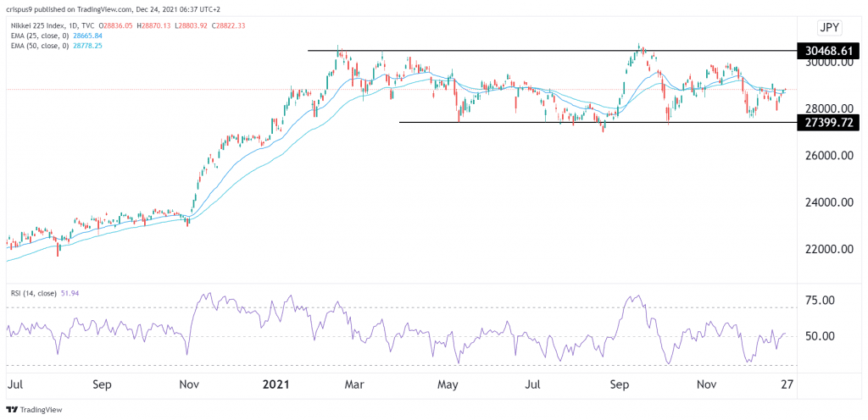
Task: Click the RSI (14, close) legend
Action: pos(33,294)
